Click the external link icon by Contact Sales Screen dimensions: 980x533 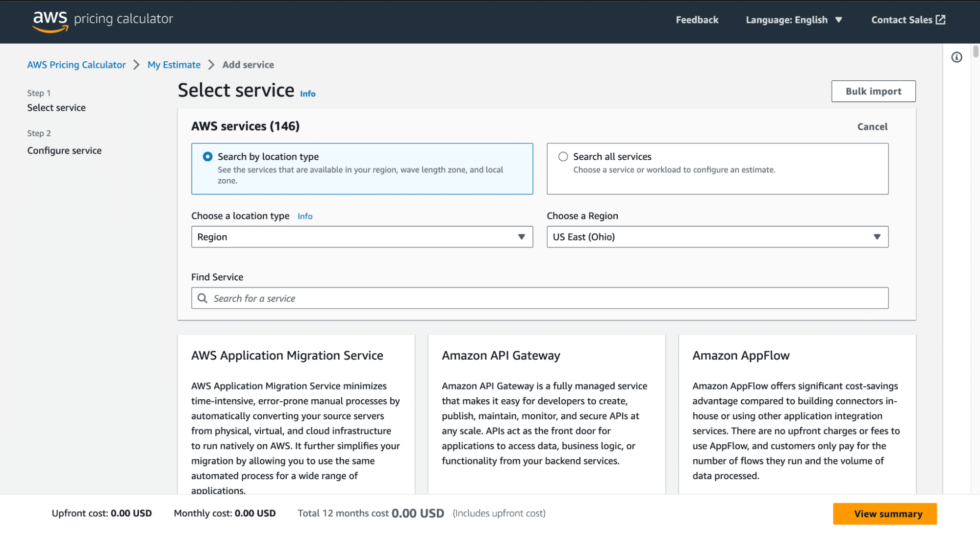[941, 20]
